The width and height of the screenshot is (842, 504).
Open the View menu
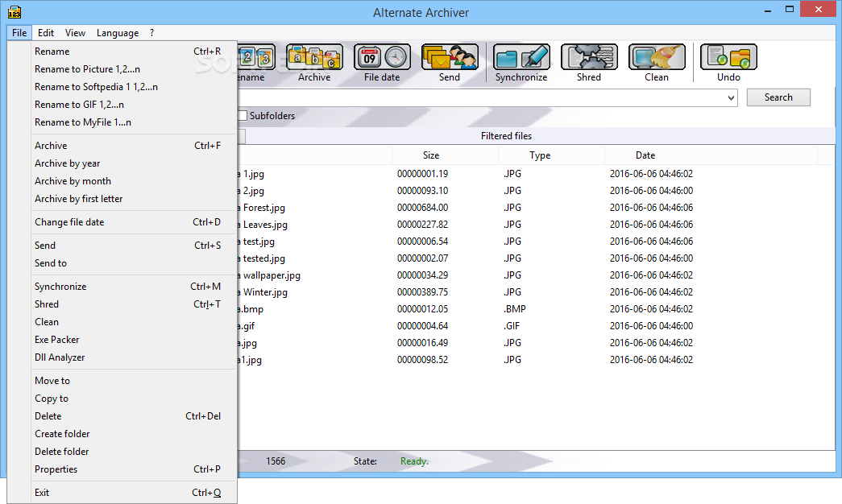75,33
